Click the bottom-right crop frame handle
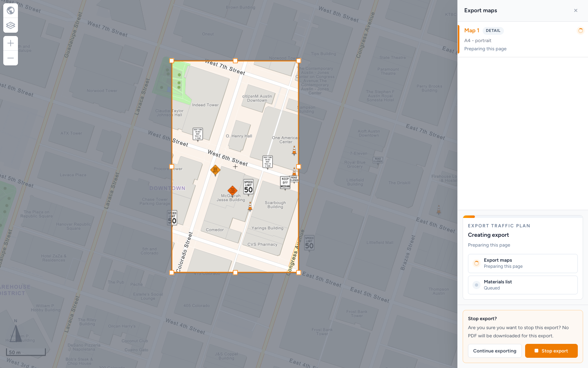This screenshot has height=368, width=588. 298,273
